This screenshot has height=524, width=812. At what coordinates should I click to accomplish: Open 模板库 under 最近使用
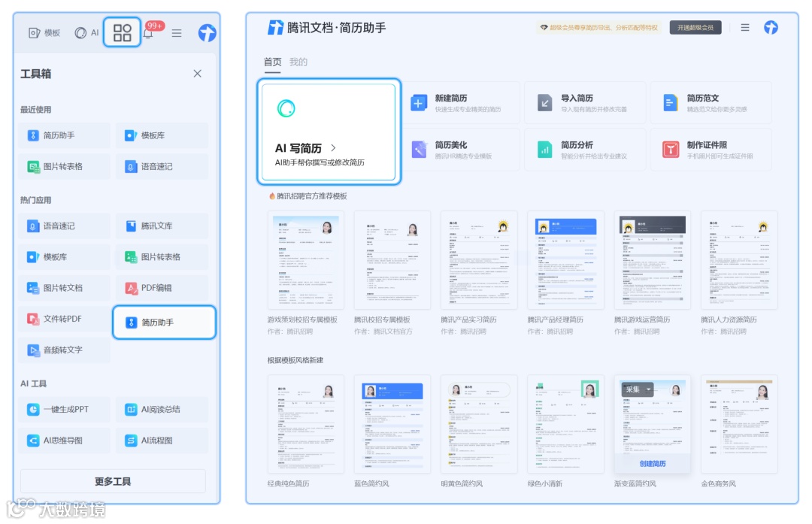162,135
